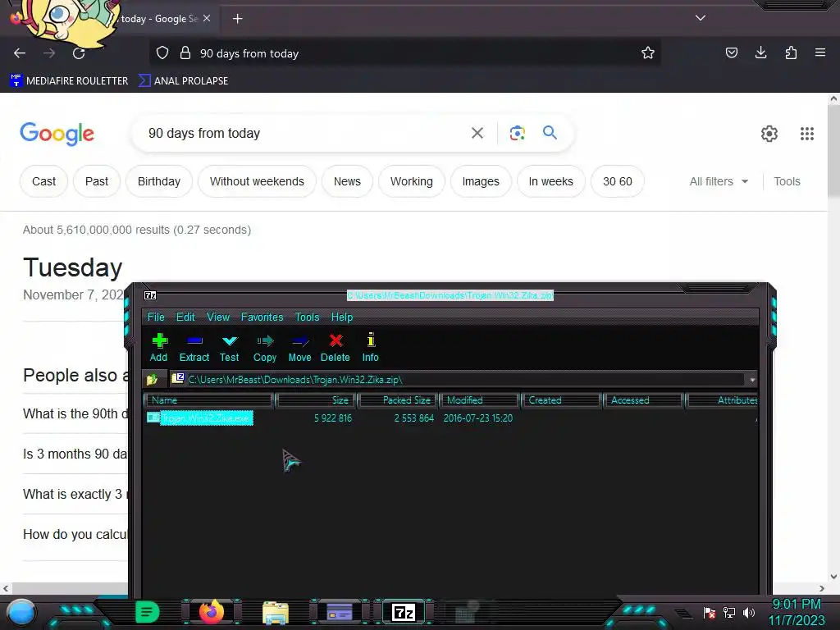This screenshot has height=630, width=840.
Task: Open File Explorer from the taskbar
Action: pyautogui.click(x=276, y=612)
